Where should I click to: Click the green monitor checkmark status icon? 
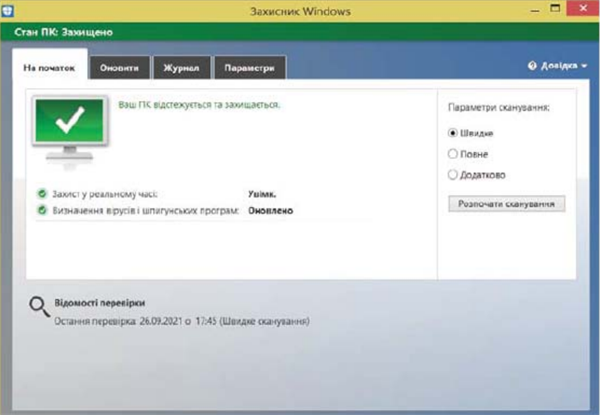71,125
